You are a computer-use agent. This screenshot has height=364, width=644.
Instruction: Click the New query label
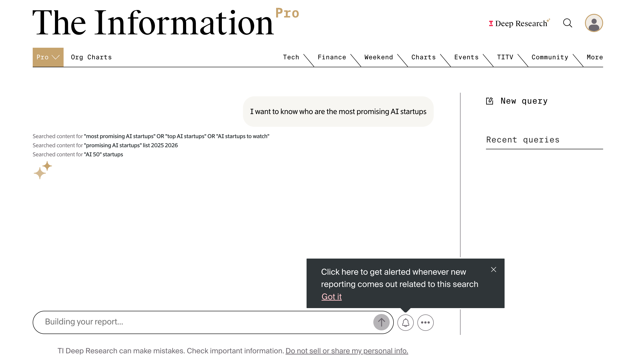click(x=524, y=101)
